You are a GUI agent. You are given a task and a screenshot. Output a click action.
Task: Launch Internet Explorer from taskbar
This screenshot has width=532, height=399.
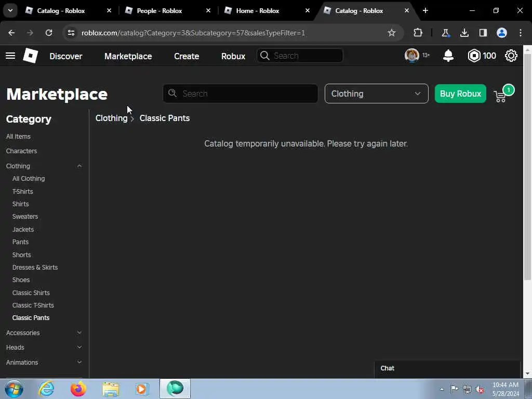click(x=46, y=389)
